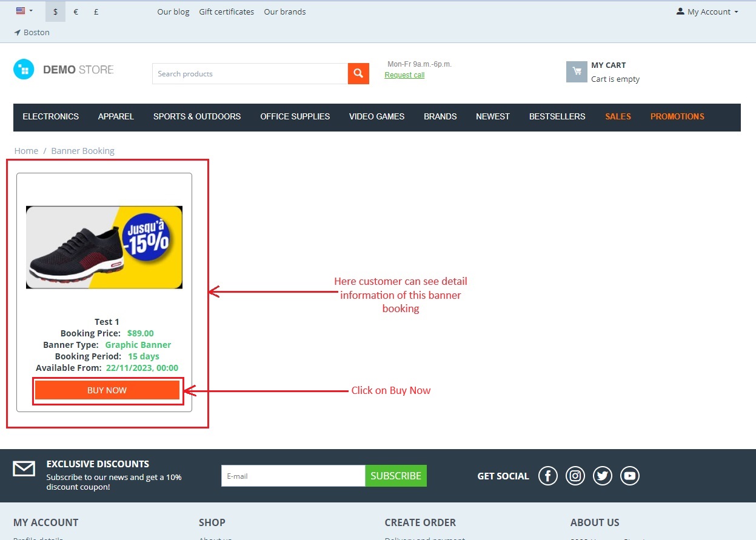
Task: Open the Instagram social icon
Action: pos(575,476)
